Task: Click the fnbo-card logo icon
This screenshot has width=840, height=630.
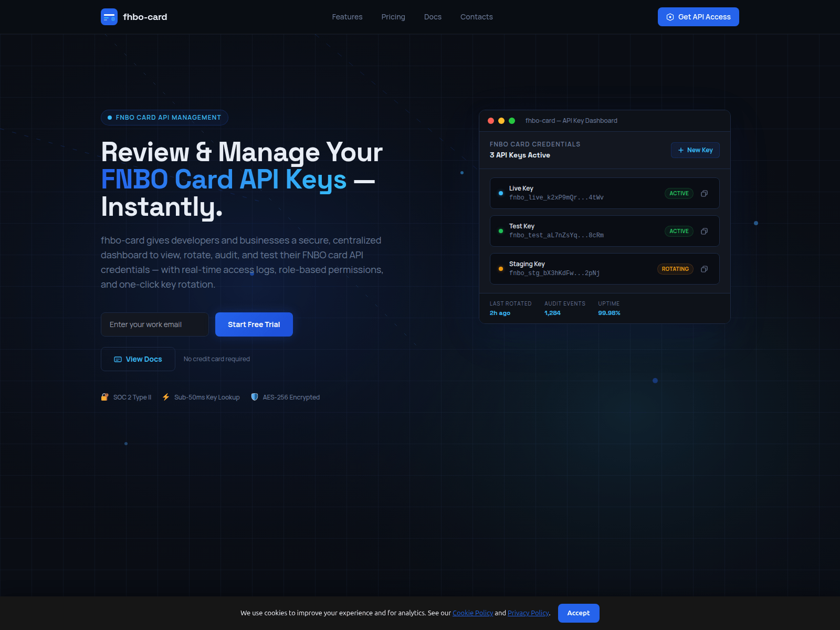Action: pos(109,17)
